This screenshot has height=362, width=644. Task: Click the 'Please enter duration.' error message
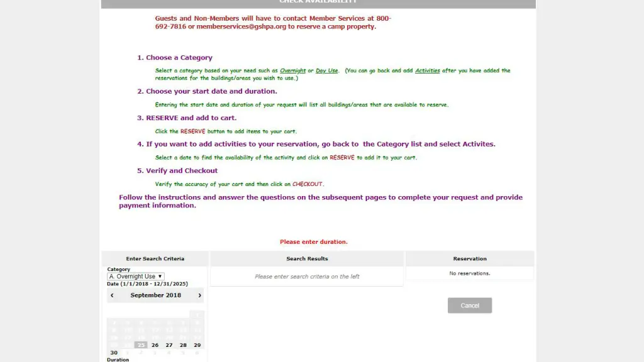click(314, 242)
